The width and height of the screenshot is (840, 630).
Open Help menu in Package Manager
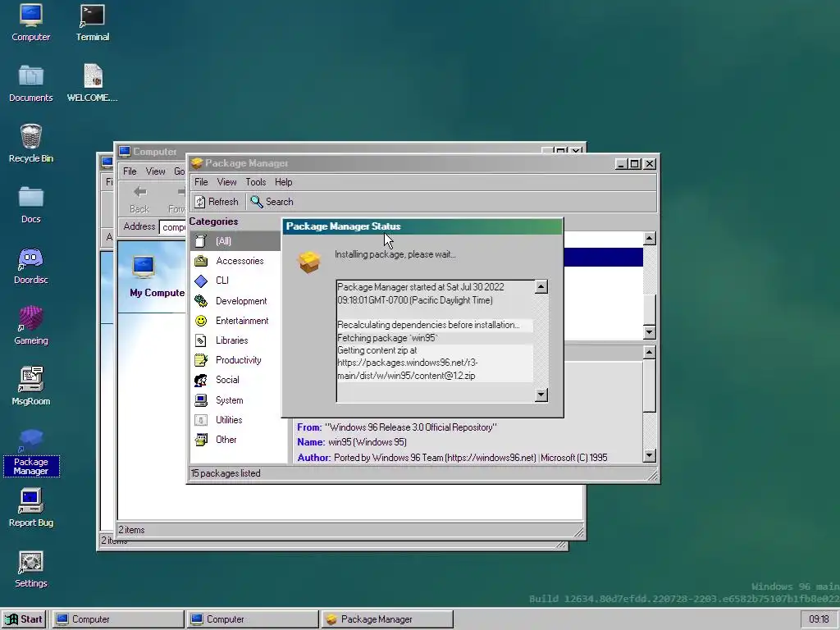pos(283,182)
